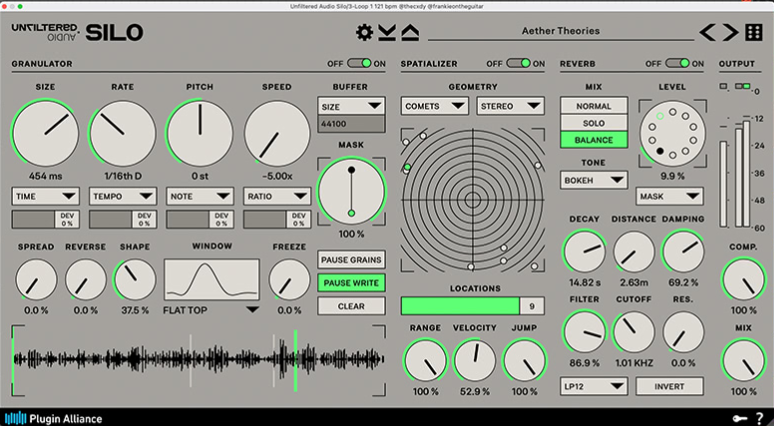The width and height of the screenshot is (774, 426).
Task: Open the COMETS geometry dropdown
Action: click(435, 105)
